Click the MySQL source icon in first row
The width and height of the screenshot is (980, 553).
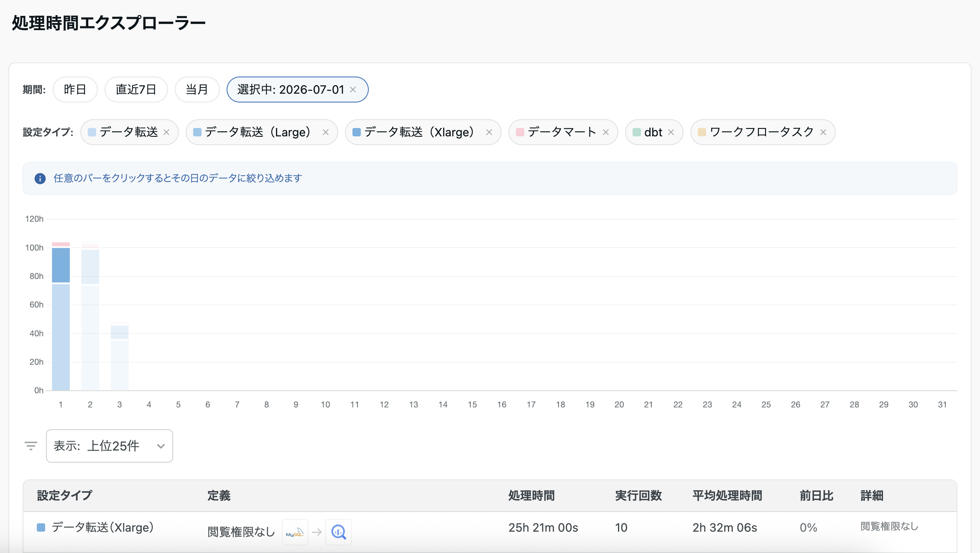point(295,532)
